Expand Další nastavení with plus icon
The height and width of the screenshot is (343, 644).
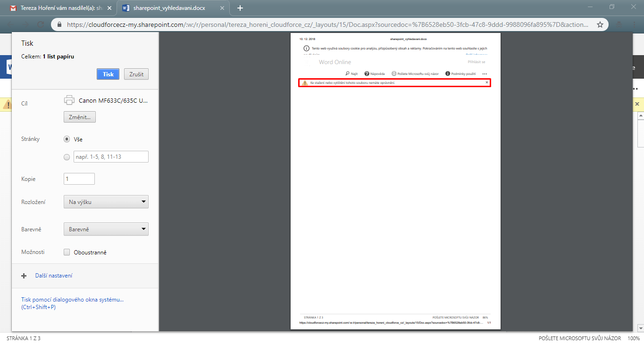[24, 276]
